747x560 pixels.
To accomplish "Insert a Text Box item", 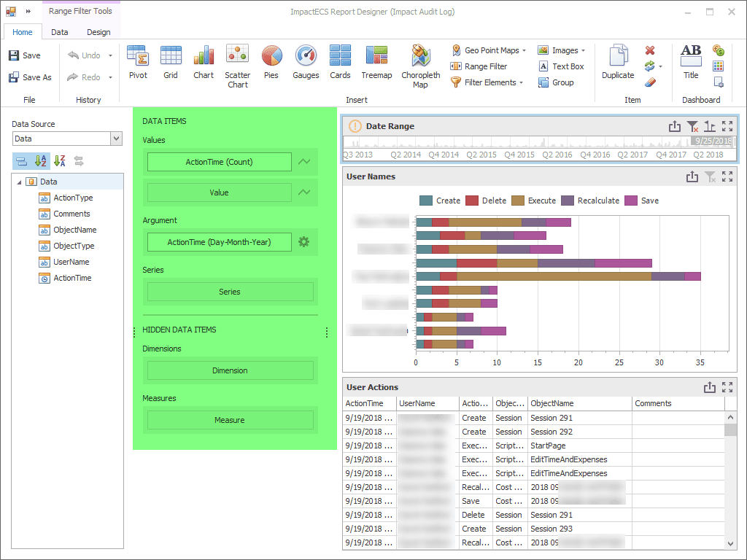I will point(561,66).
